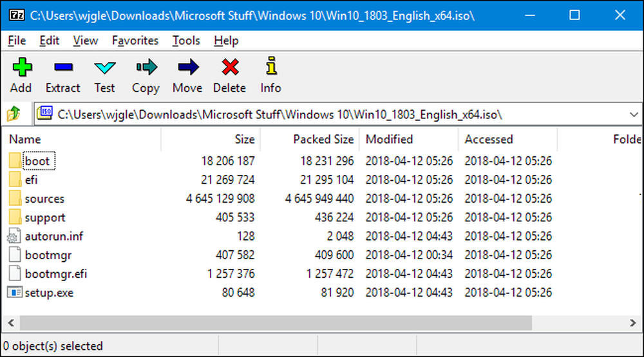This screenshot has height=357, width=644.
Task: Select the autorun.inf file icon
Action: (14, 236)
